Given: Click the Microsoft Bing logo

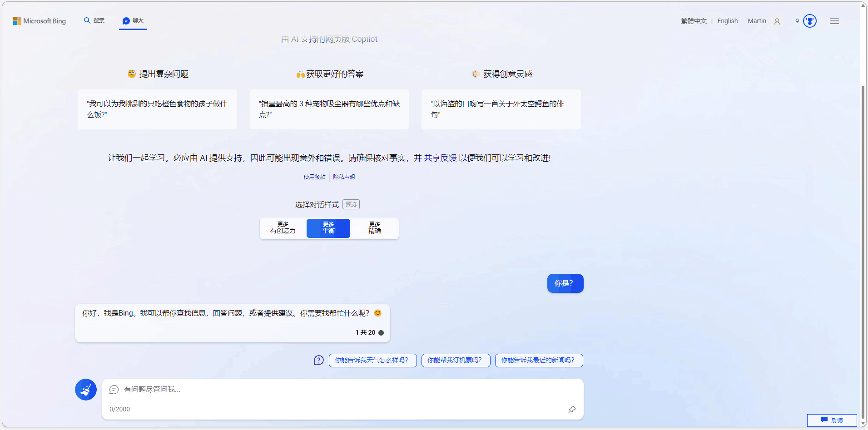Looking at the screenshot, I should (40, 20).
